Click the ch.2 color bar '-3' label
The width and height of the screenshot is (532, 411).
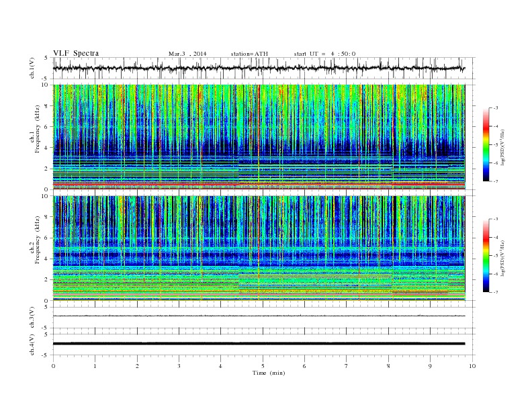click(x=496, y=219)
